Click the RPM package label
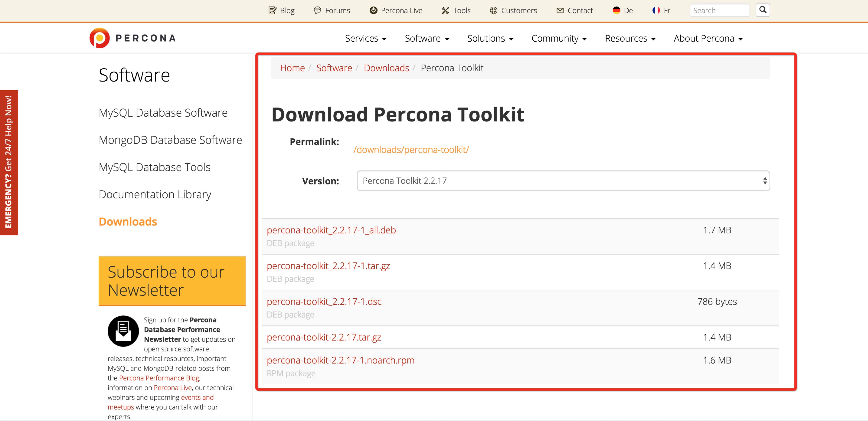 [291, 373]
